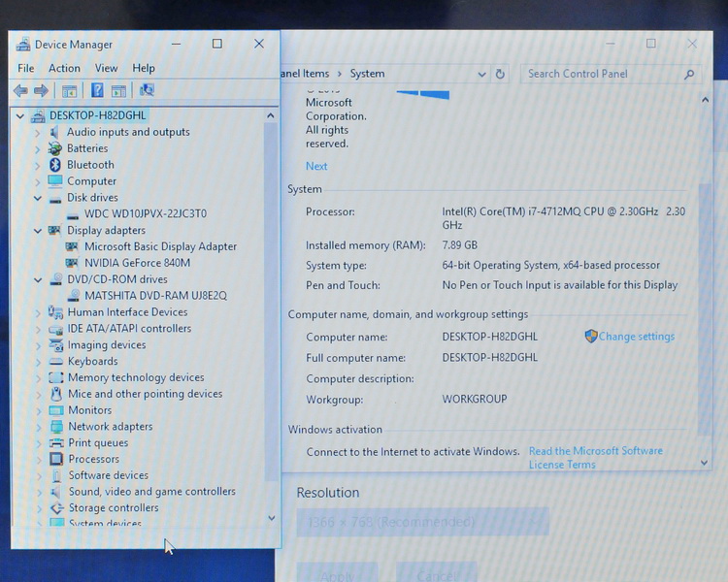Image resolution: width=728 pixels, height=582 pixels.
Task: Open the Help menu in Device Manager
Action: click(144, 68)
